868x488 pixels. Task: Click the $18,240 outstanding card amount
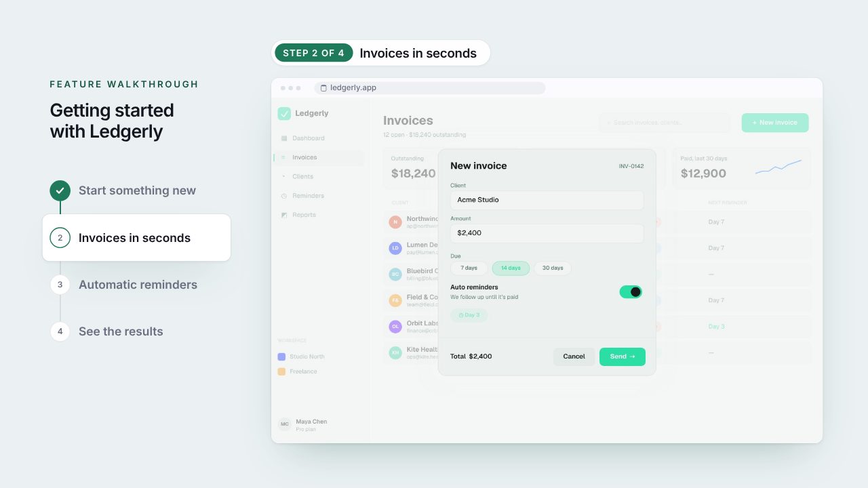tap(414, 174)
